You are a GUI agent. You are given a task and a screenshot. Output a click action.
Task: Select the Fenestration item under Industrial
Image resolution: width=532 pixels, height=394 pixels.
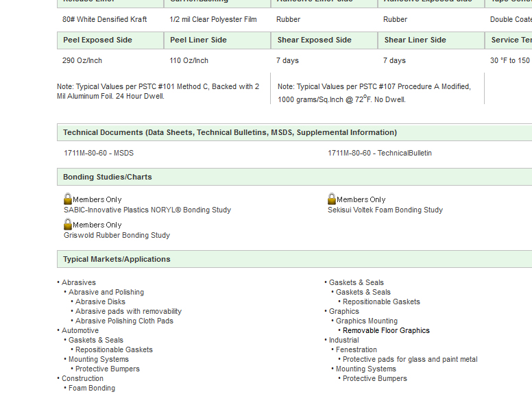click(356, 349)
